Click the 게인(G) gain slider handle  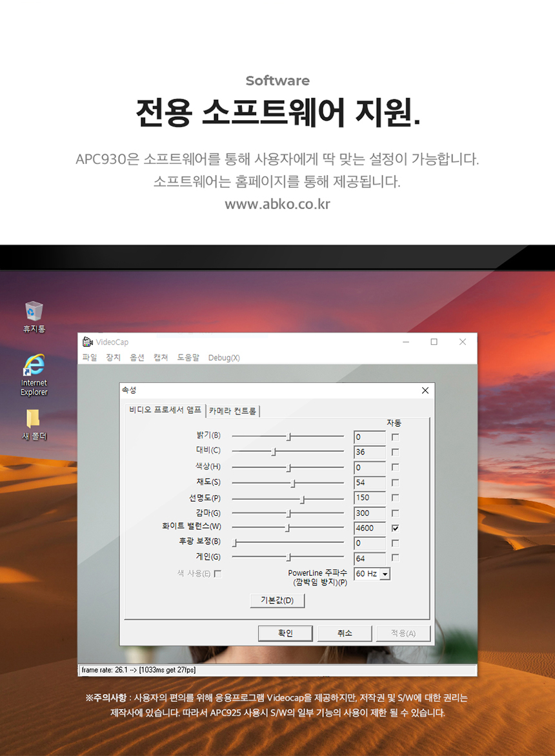coord(288,557)
